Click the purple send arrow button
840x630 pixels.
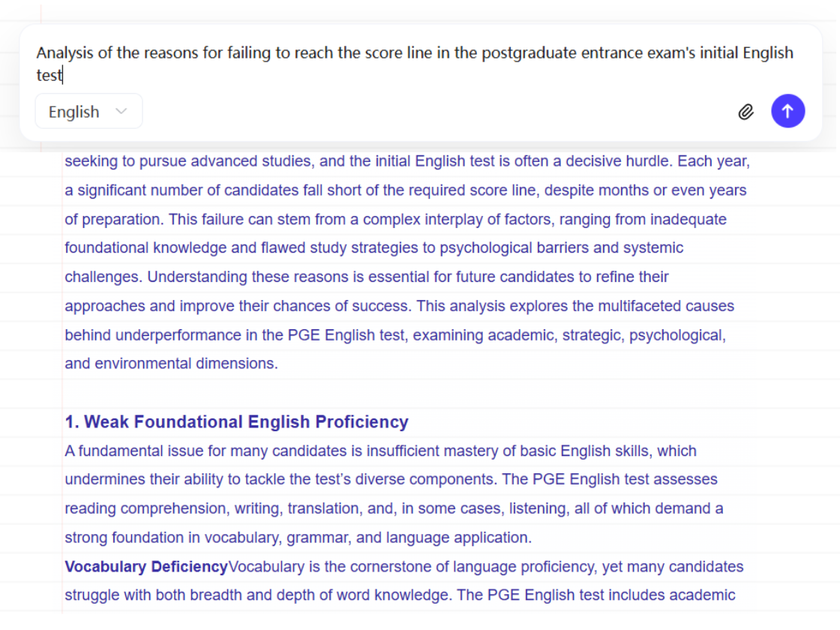(788, 111)
